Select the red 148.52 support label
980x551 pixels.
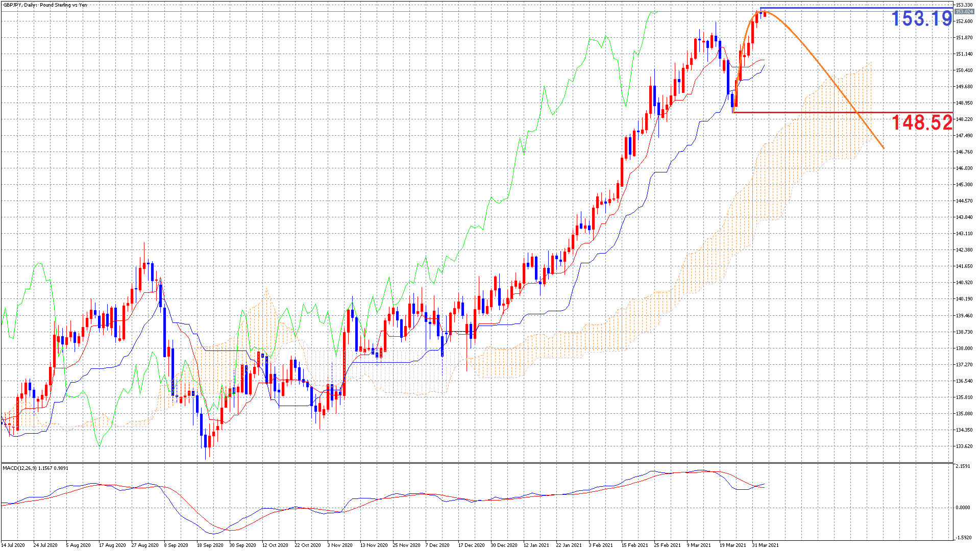[922, 122]
